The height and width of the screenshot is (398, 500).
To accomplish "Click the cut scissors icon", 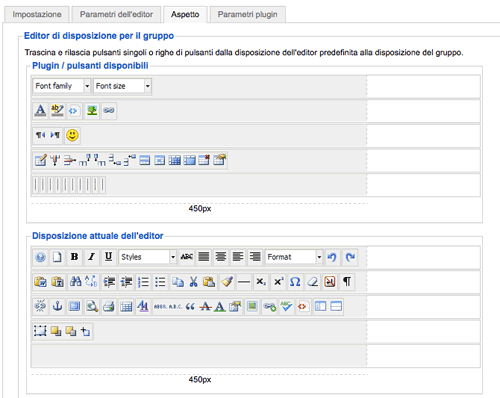I will 194,282.
